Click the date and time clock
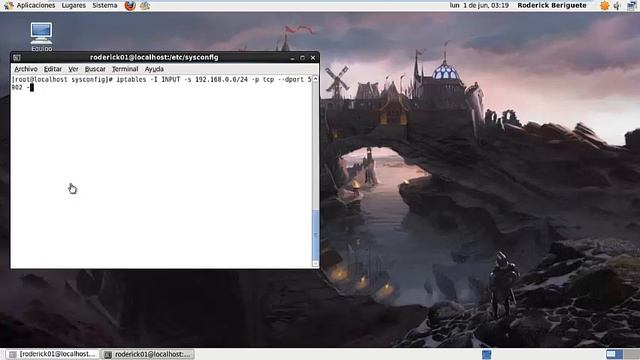 coord(479,5)
